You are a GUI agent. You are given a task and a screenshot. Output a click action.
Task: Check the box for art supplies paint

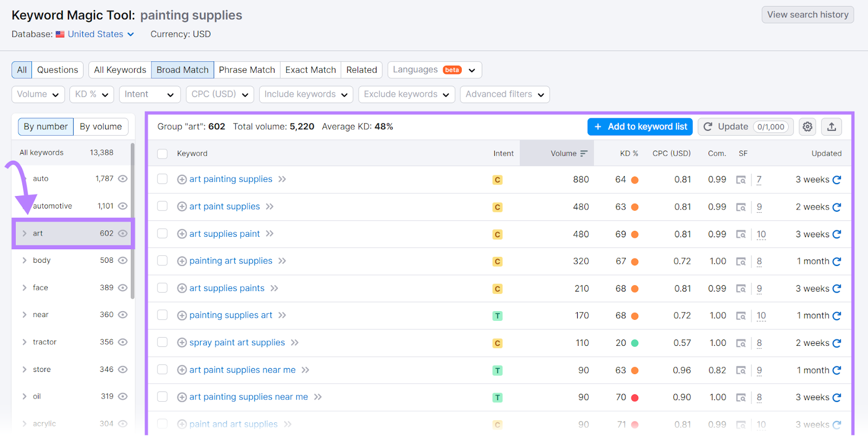(162, 233)
